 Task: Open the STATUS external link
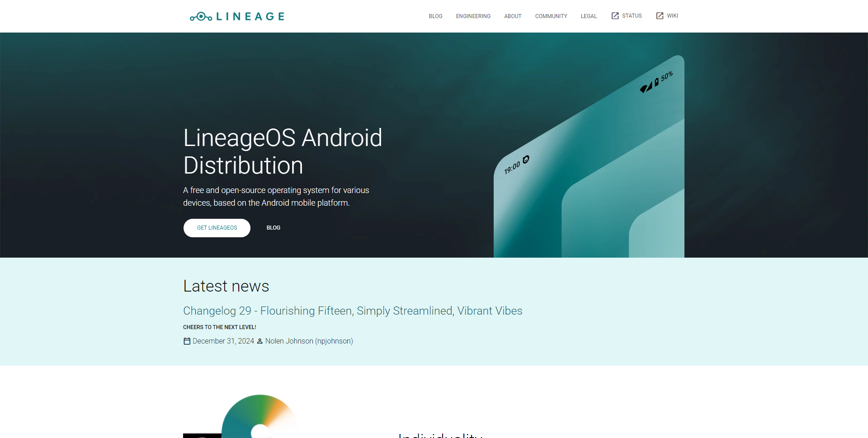point(632,16)
